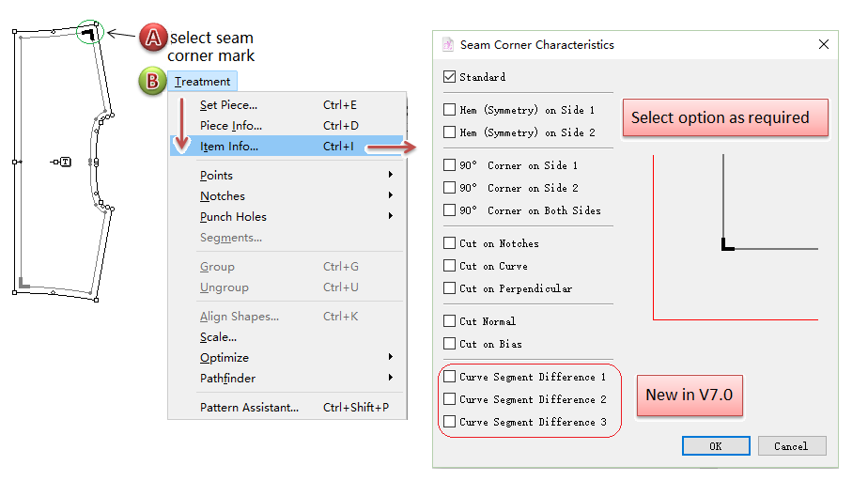Tick 90° Corner on Both Sides
The width and height of the screenshot is (868, 481).
point(449,210)
